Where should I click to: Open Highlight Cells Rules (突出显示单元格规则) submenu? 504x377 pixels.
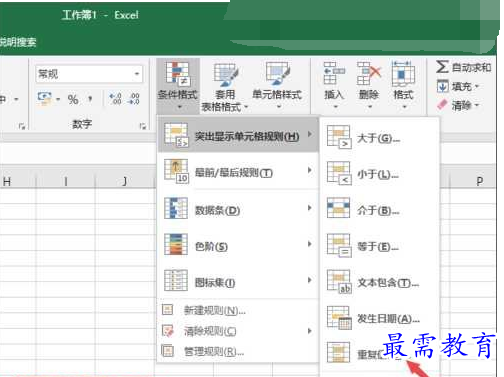[x=238, y=135]
